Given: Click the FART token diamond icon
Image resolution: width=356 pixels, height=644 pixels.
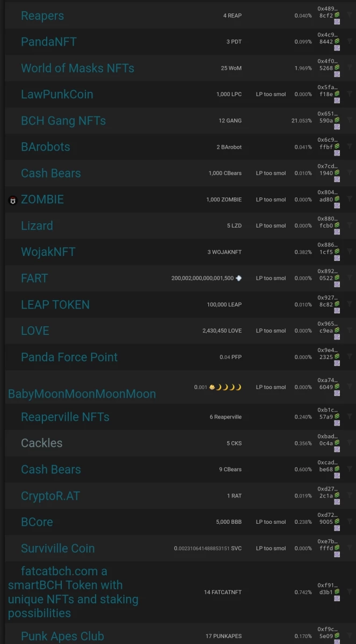Looking at the screenshot, I should [238, 278].
